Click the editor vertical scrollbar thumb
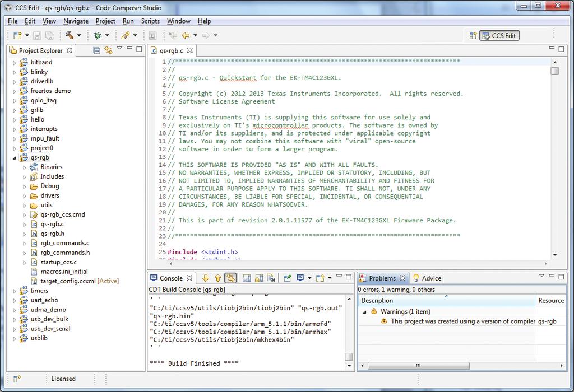 coord(554,71)
